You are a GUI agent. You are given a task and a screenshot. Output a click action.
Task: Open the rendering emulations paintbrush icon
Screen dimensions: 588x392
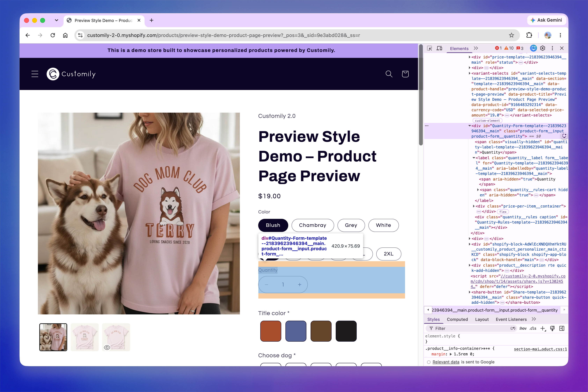[x=552, y=329]
